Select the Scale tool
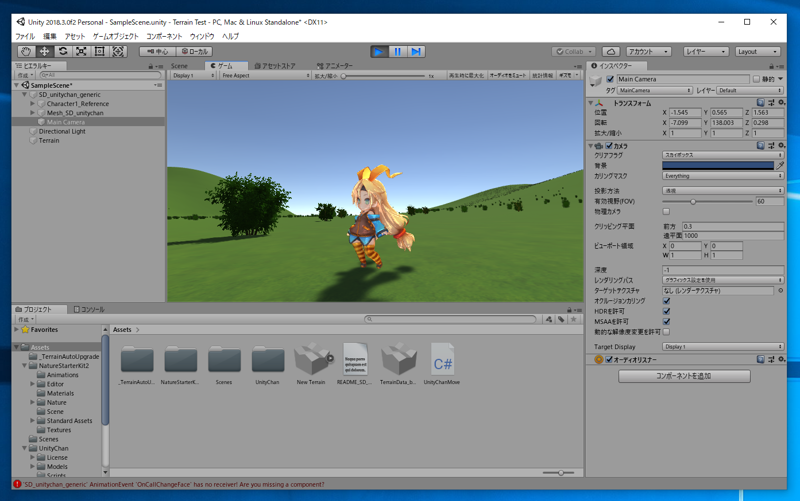The image size is (800, 501). coord(81,52)
